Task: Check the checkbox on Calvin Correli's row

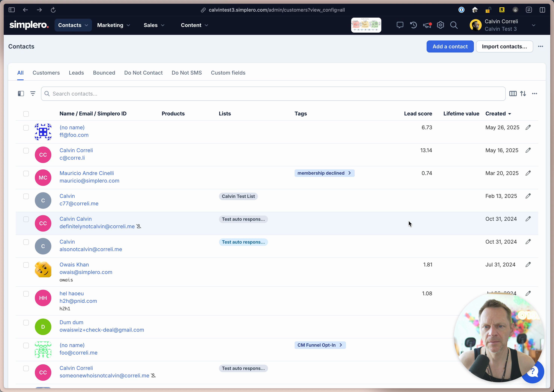Action: tap(26, 151)
